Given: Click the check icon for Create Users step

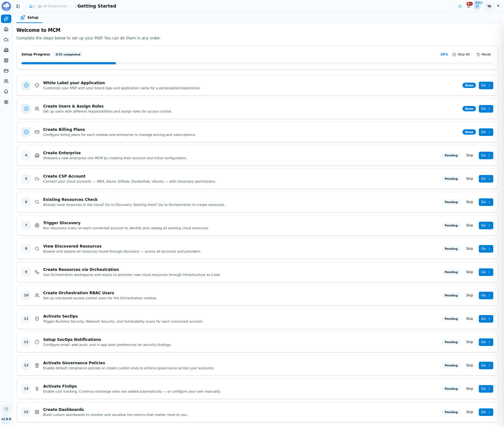Looking at the screenshot, I should [x=26, y=109].
